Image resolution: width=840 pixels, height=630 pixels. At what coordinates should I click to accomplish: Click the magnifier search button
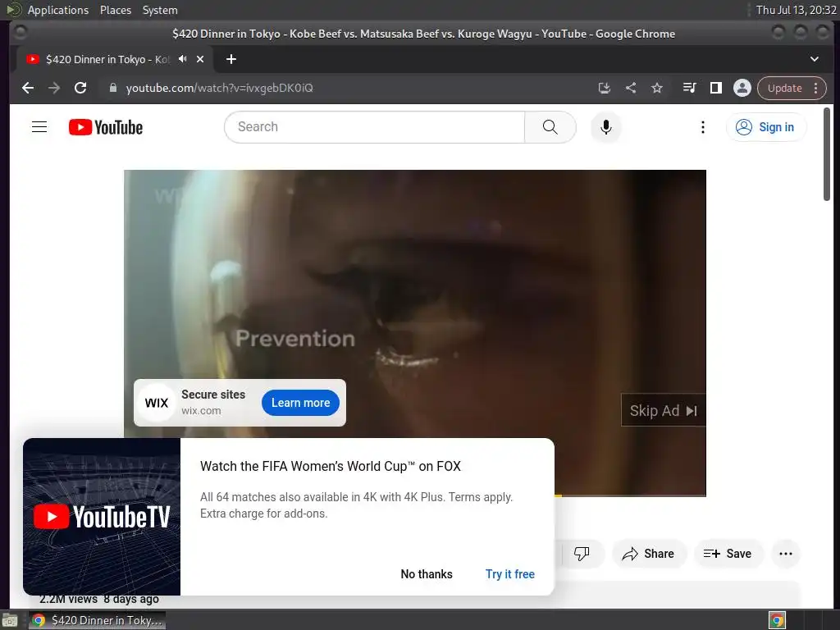(x=550, y=127)
